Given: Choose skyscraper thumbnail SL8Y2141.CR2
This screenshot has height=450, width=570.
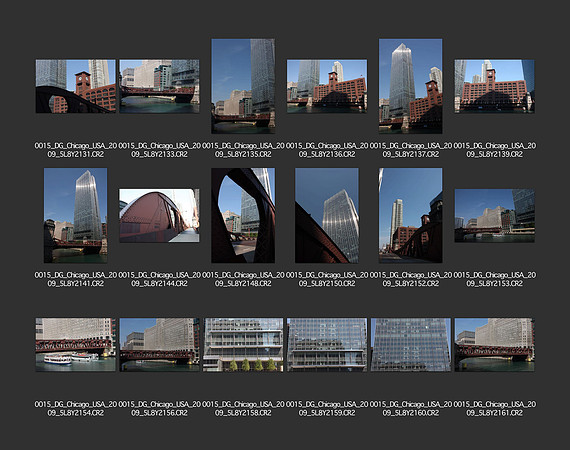Looking at the screenshot, I should [76, 215].
